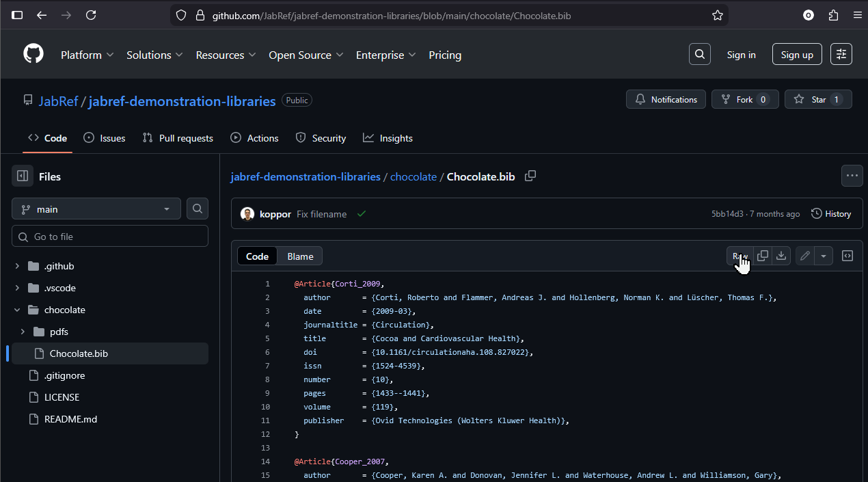The height and width of the screenshot is (482, 868).
Task: Open the symbols panel icon
Action: pyautogui.click(x=847, y=256)
